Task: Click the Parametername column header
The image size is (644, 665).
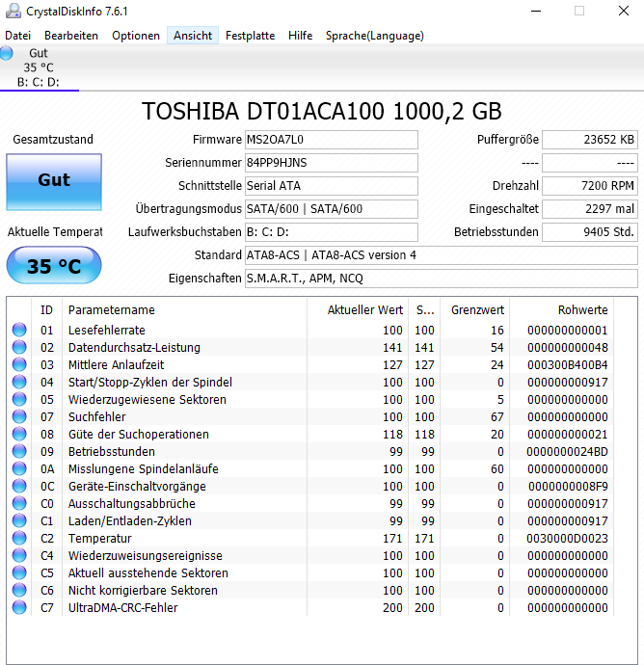Action: coord(184,310)
